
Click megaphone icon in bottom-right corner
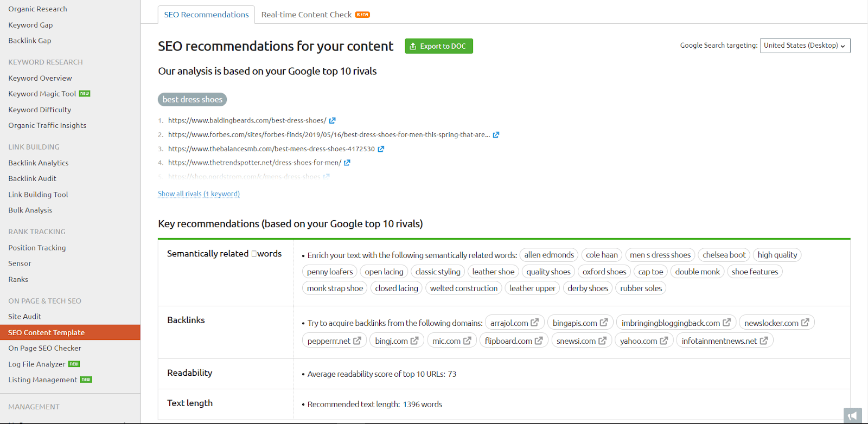[x=852, y=415]
